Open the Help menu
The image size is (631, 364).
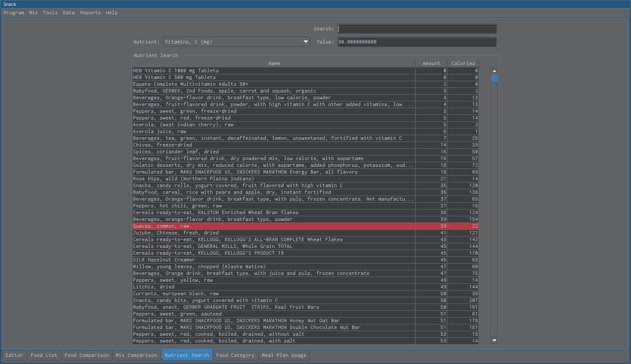tap(112, 13)
